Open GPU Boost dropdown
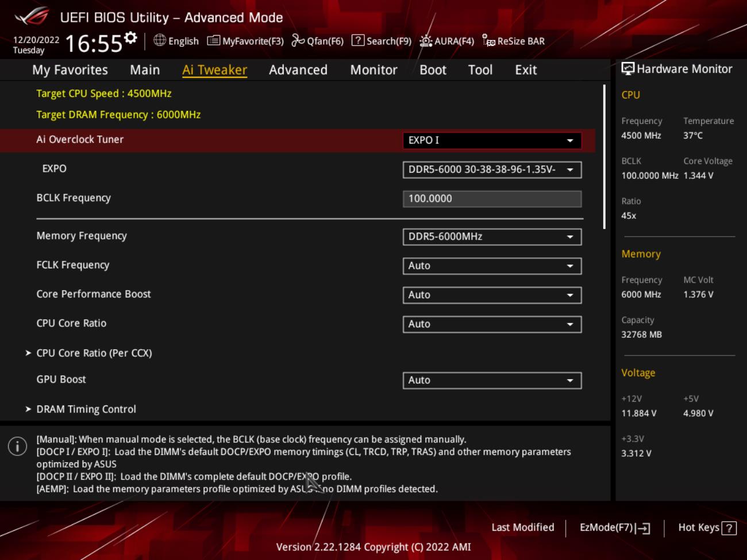 coord(492,380)
